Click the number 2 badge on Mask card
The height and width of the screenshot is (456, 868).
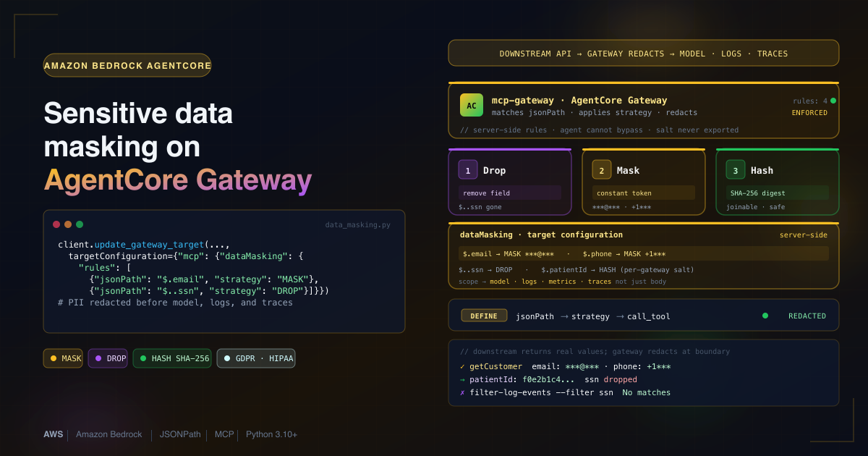pyautogui.click(x=602, y=170)
